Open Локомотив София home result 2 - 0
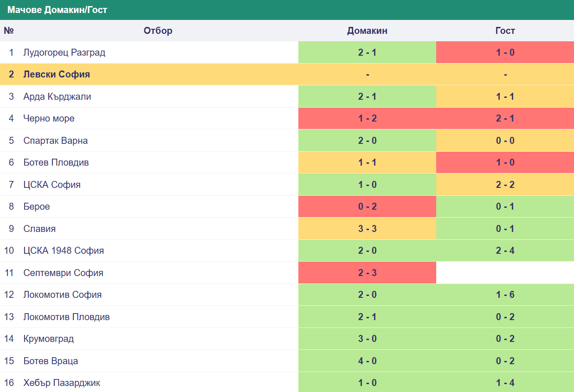The height and width of the screenshot is (392, 574). 367,295
